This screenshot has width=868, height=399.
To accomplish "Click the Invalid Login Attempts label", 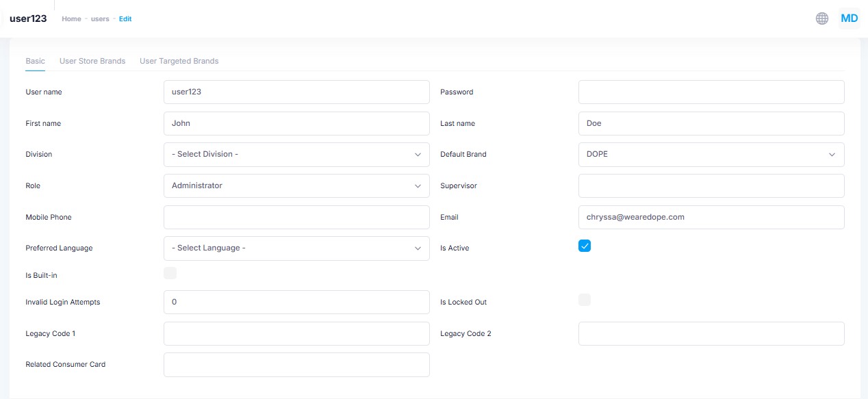I will click(x=63, y=303).
